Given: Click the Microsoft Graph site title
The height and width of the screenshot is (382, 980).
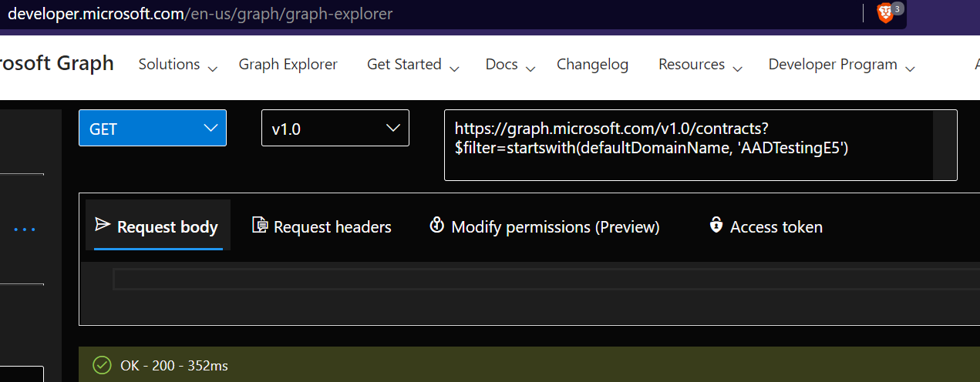Looking at the screenshot, I should click(x=57, y=63).
